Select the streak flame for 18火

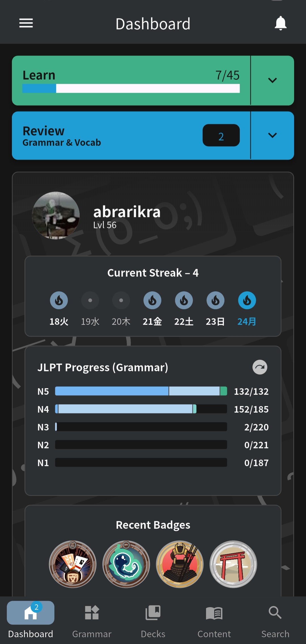tap(59, 300)
